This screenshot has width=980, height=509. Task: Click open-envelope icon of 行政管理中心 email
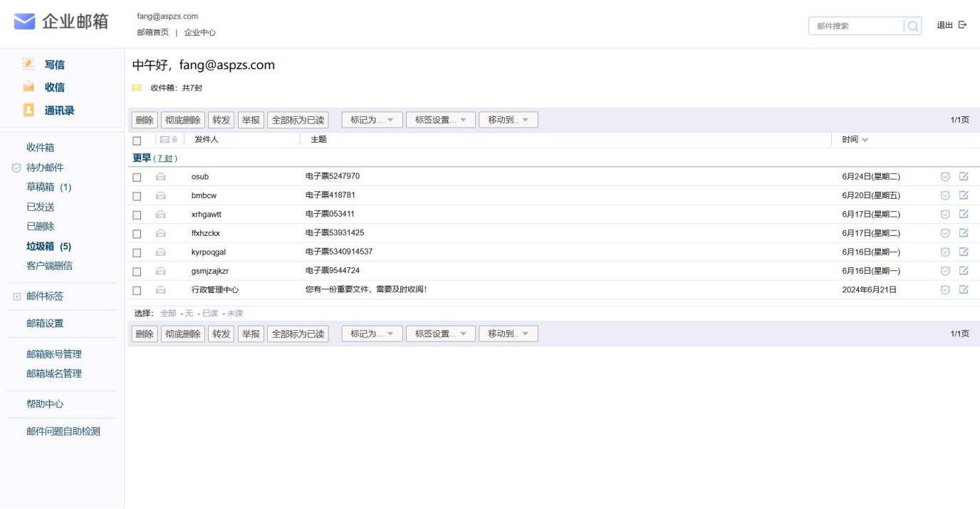point(161,290)
